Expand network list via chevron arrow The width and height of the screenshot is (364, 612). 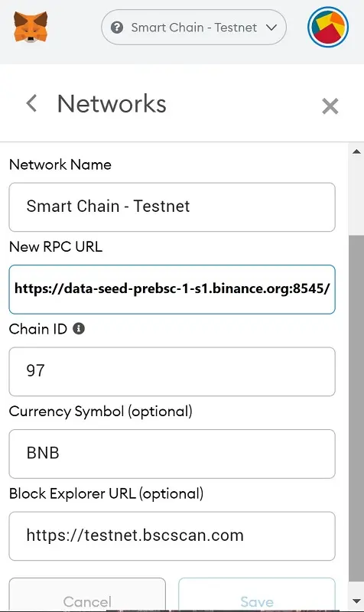[x=271, y=28]
